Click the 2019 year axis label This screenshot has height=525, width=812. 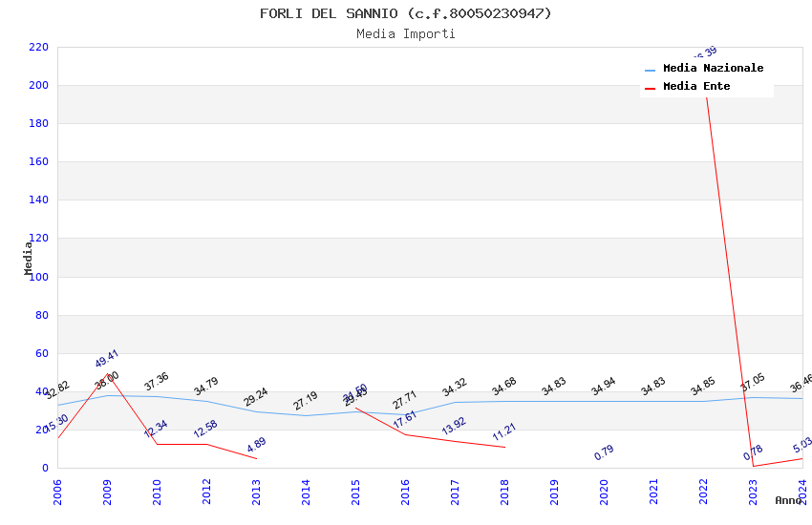click(555, 492)
